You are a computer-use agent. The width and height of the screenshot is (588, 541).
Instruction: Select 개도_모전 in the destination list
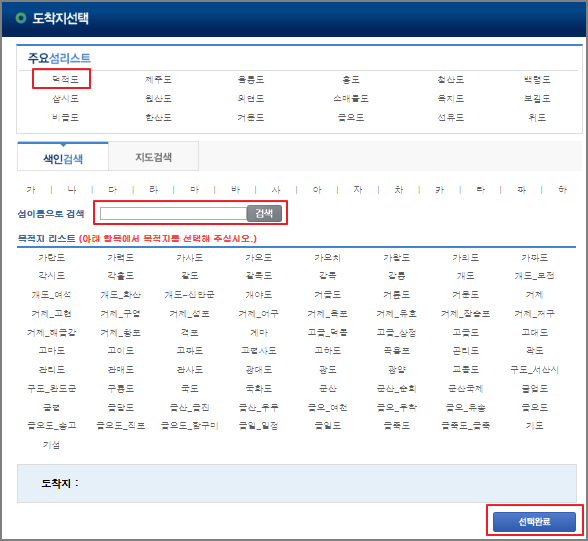point(534,276)
